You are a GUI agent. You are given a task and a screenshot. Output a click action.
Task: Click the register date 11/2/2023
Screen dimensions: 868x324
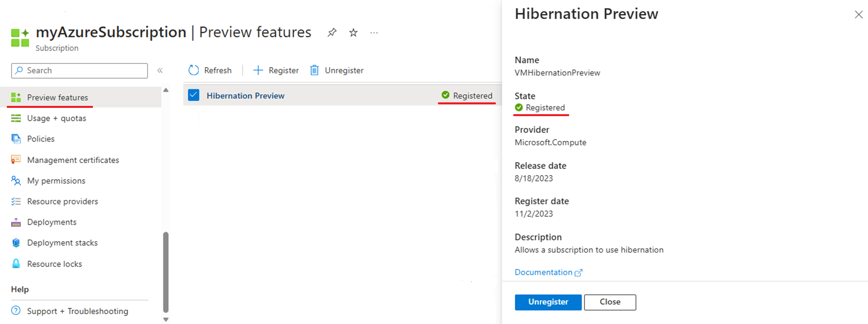click(x=534, y=214)
